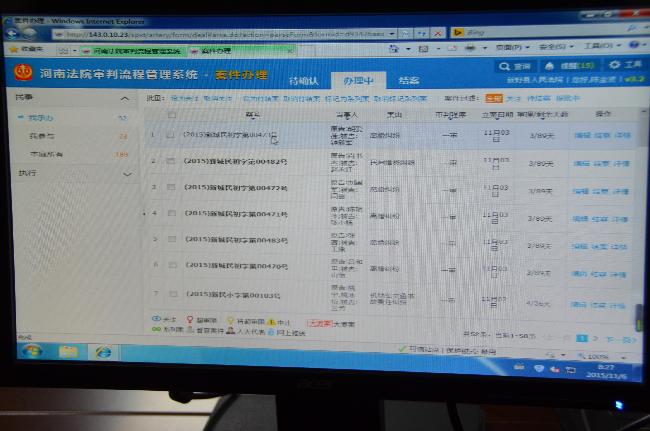The height and width of the screenshot is (431, 650).
Task: Expand the 执行 sidebar section
Action: (x=127, y=174)
